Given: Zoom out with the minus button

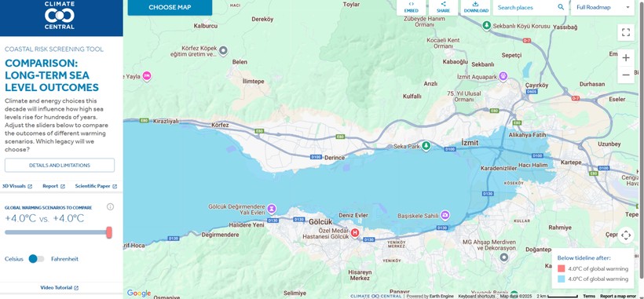Looking at the screenshot, I should (x=625, y=75).
